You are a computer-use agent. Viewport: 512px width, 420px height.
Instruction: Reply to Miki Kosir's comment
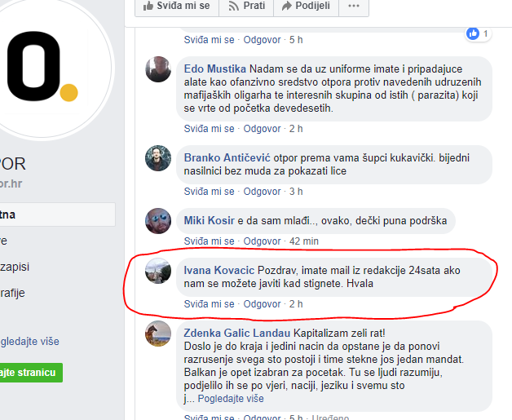click(262, 241)
